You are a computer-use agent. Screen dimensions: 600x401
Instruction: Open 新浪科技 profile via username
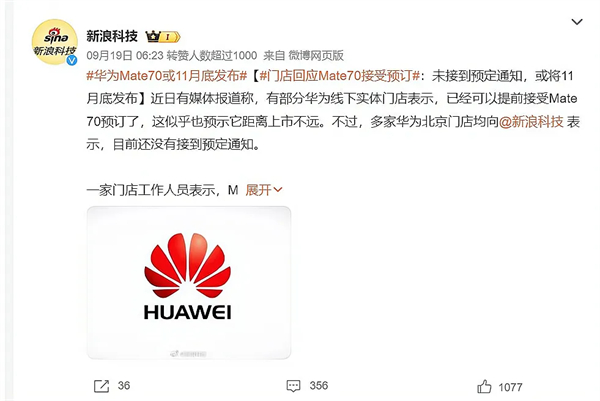(112, 36)
